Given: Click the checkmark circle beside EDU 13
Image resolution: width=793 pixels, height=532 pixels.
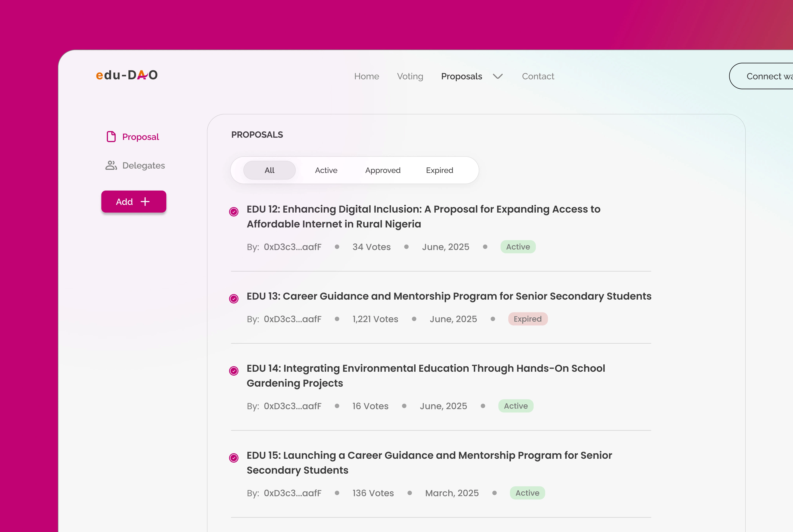Looking at the screenshot, I should click(x=234, y=298).
